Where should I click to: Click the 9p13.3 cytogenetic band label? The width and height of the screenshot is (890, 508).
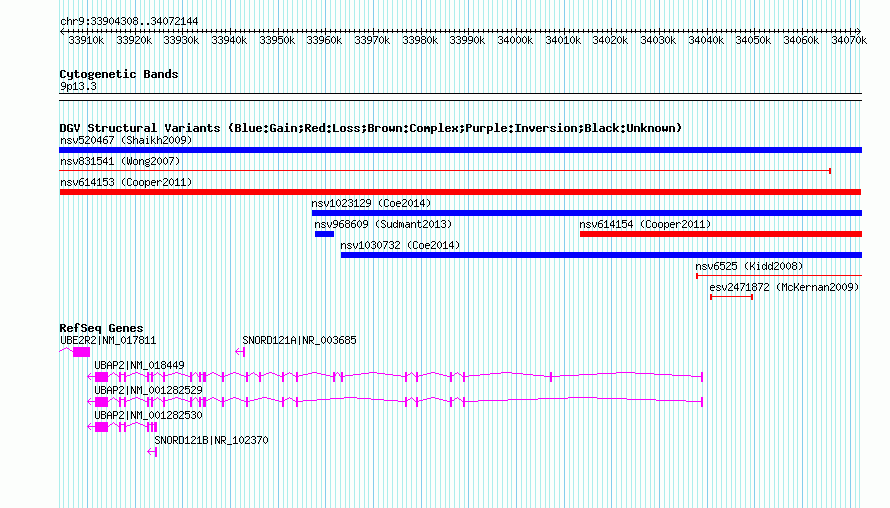point(78,87)
